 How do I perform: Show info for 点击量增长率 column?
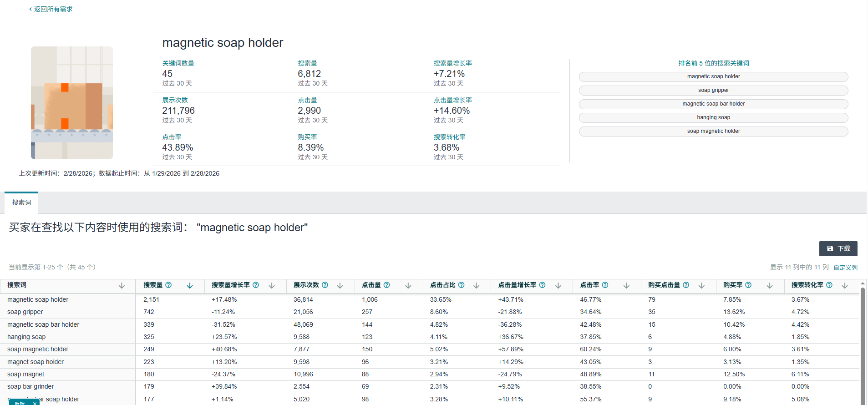point(542,285)
